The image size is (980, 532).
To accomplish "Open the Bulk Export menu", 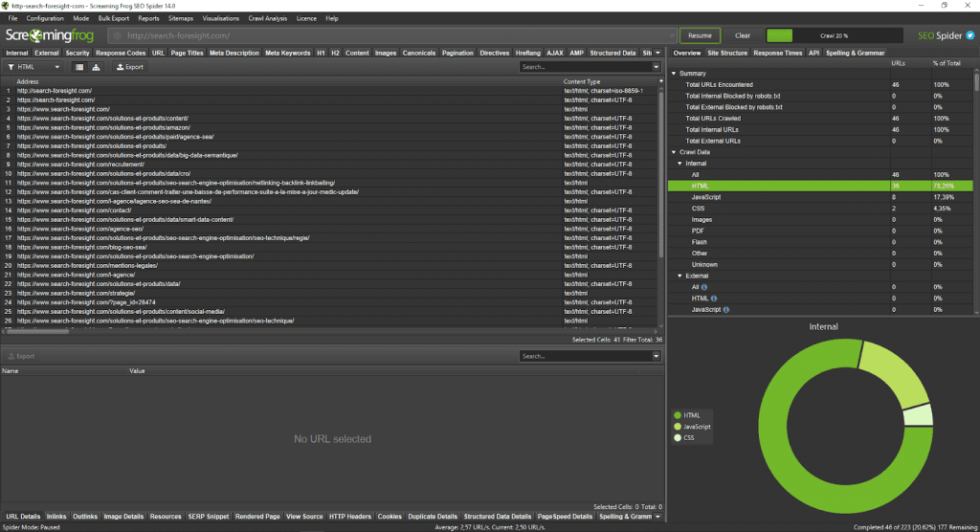I will [114, 18].
